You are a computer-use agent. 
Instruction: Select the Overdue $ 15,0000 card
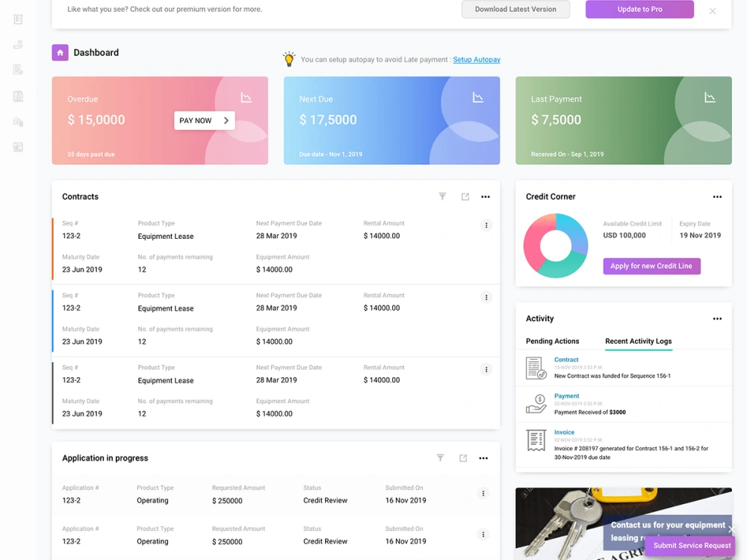click(160, 120)
